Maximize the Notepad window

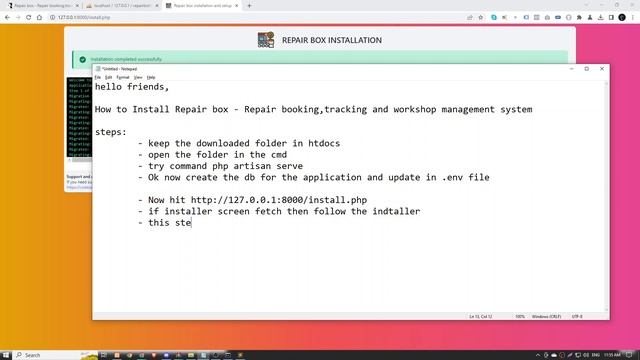click(587, 69)
